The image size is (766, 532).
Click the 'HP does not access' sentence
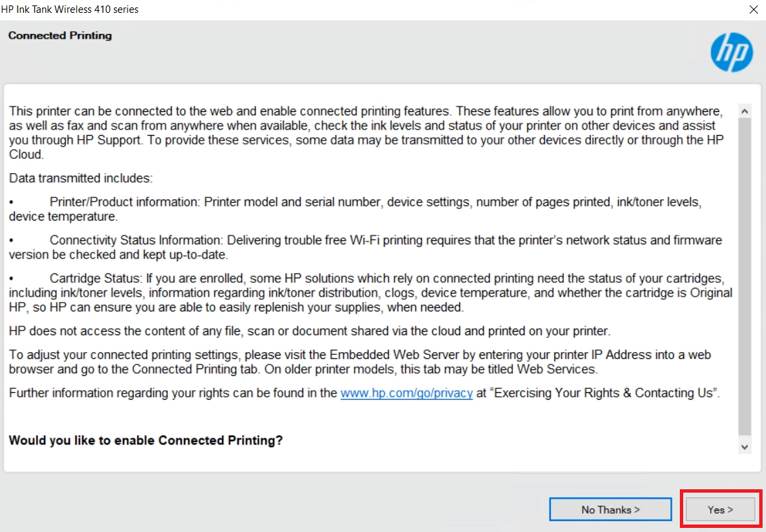pyautogui.click(x=309, y=330)
